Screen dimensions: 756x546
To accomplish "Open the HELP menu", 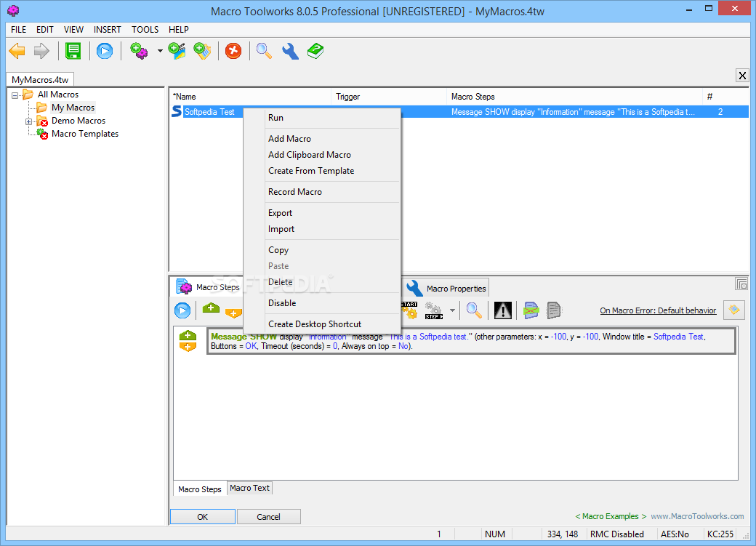I will [178, 29].
